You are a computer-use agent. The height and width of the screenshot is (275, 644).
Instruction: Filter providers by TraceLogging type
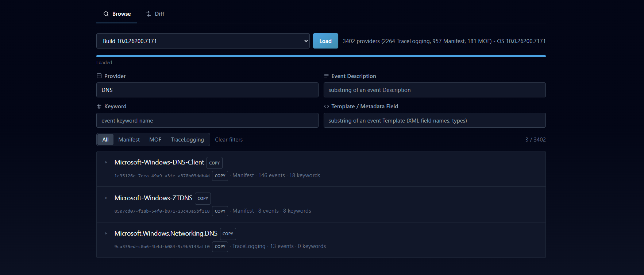(x=188, y=140)
